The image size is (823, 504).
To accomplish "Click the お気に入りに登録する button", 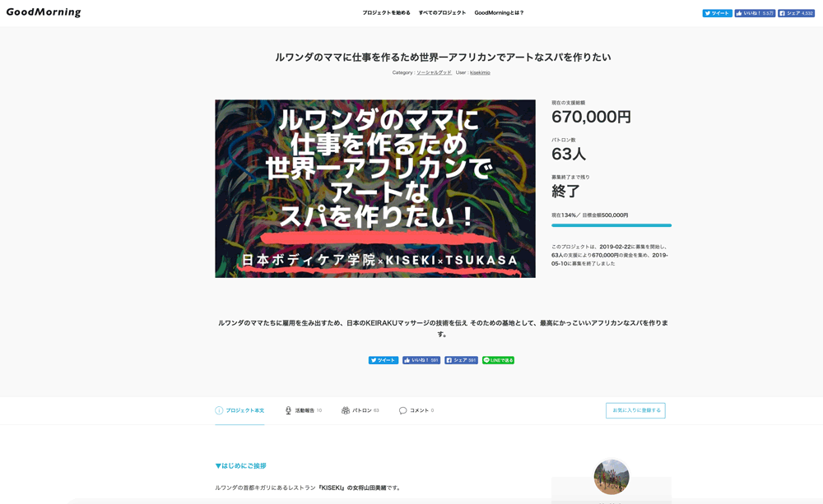I will tap(635, 410).
